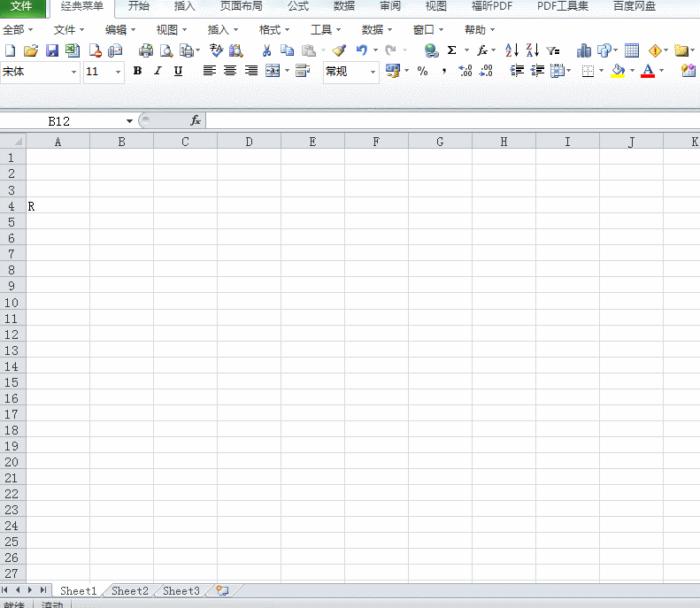Image resolution: width=700 pixels, height=608 pixels.
Task: Open the 编辑 menu
Action: (120, 30)
